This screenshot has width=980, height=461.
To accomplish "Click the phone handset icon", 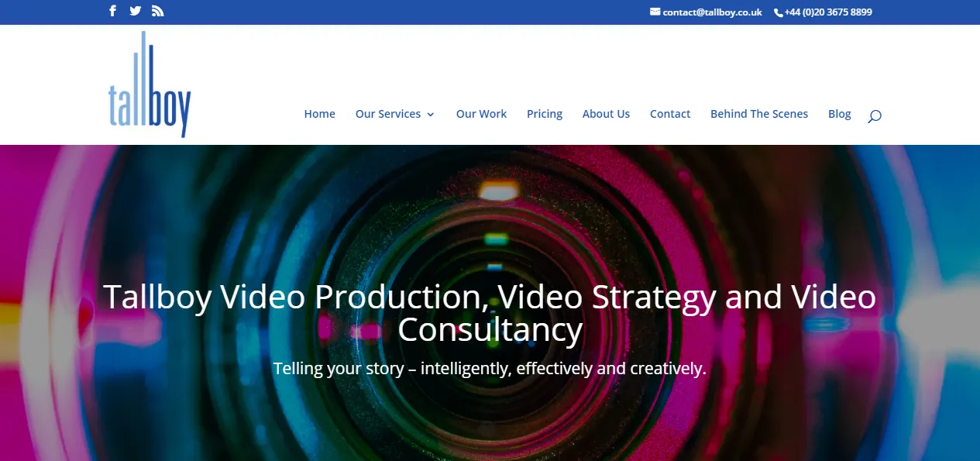I will pos(779,12).
